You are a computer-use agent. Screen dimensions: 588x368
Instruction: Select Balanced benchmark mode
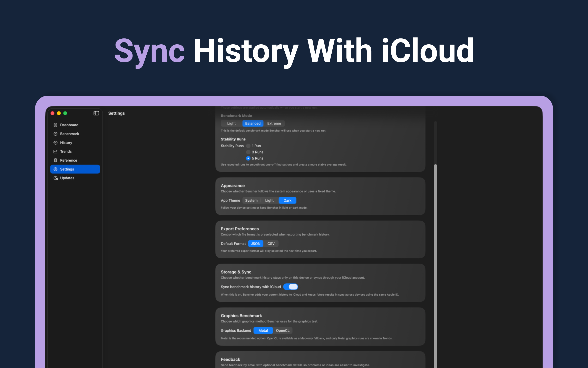tap(253, 123)
